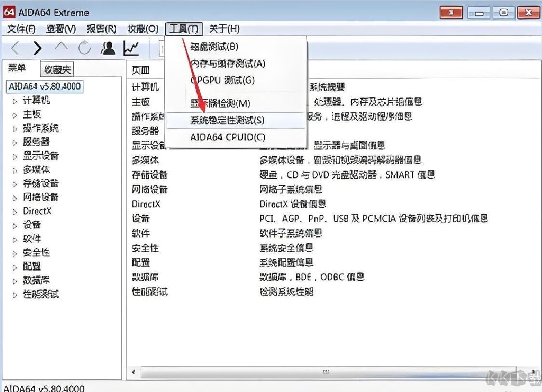Click the Back navigation arrow
Viewport: 542px width, 392px height.
[15, 48]
